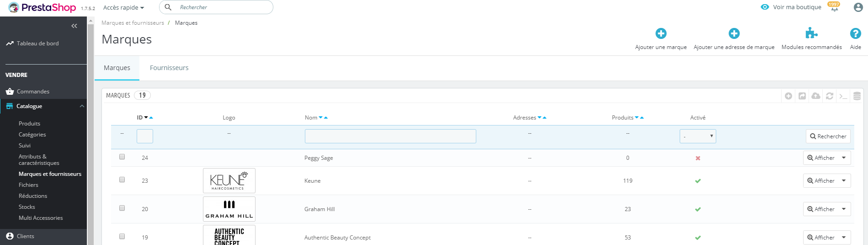This screenshot has width=868, height=245.
Task: Switch to the Fournisseurs tab
Action: click(169, 68)
